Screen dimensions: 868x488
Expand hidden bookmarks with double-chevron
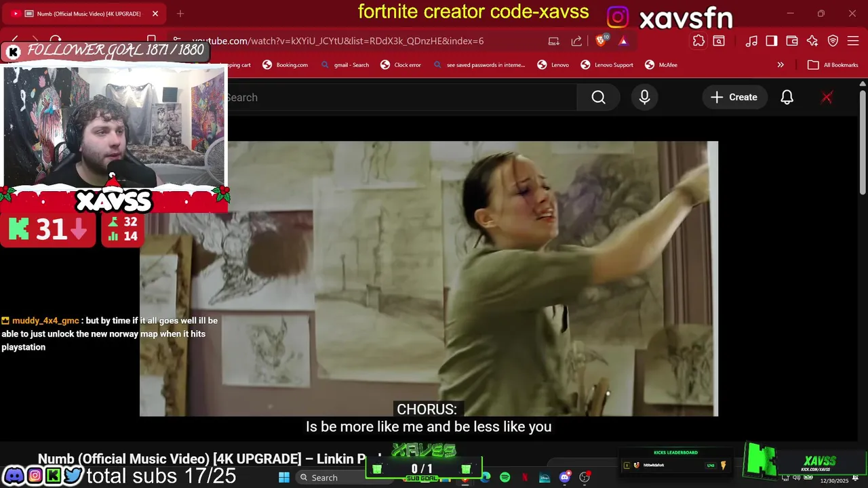[x=781, y=65]
